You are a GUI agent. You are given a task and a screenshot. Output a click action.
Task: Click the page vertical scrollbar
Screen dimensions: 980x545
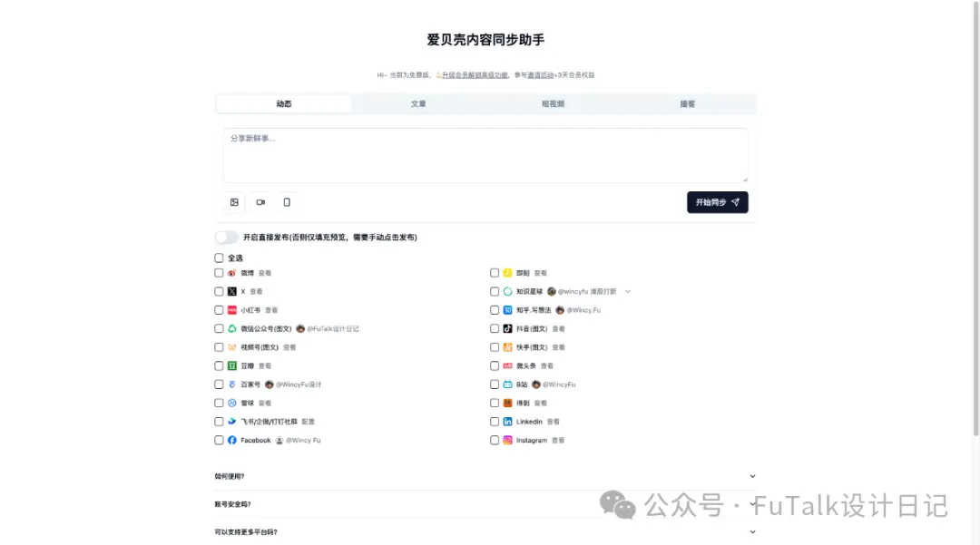click(x=975, y=219)
